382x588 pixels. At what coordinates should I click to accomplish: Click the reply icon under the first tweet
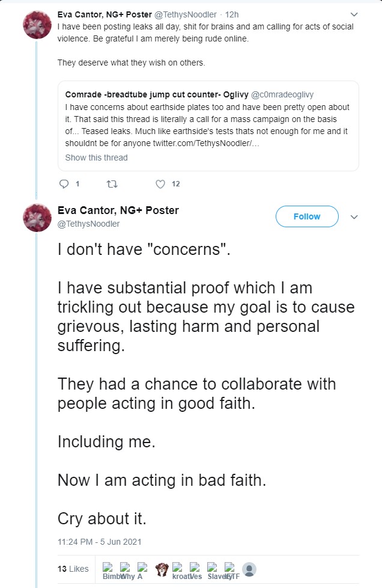coord(64,184)
